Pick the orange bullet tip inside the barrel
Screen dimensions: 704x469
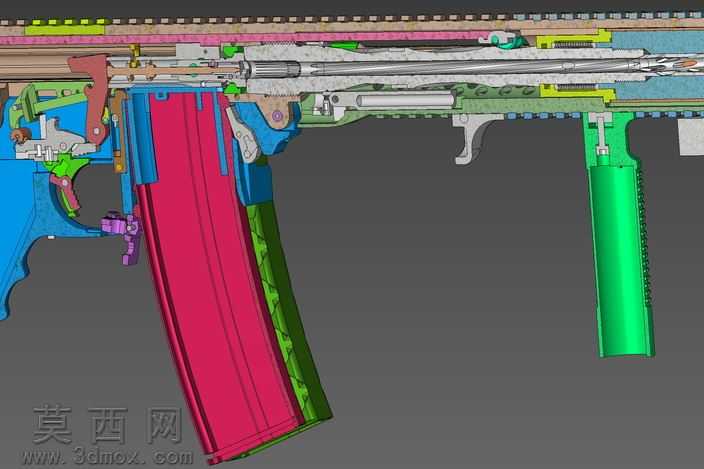click(686, 65)
